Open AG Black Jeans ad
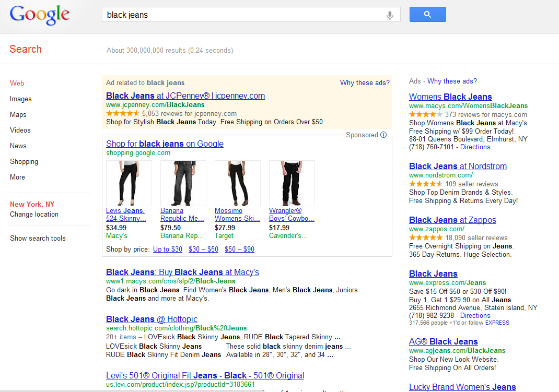The width and height of the screenshot is (559, 392). click(444, 342)
